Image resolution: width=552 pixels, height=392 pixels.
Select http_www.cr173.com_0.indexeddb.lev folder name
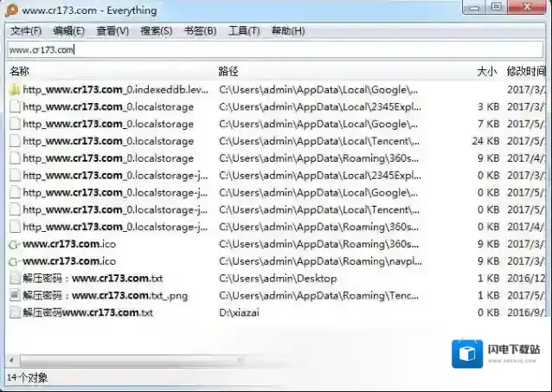tap(115, 90)
